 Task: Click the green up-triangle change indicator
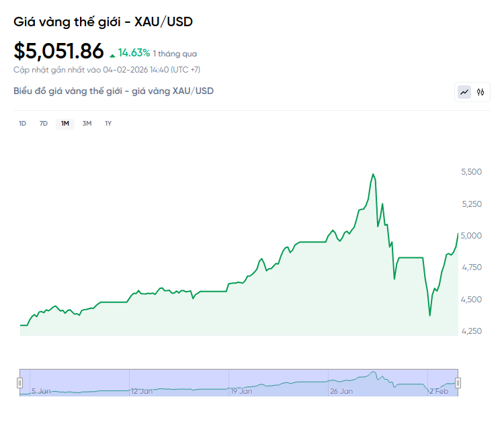coord(112,53)
